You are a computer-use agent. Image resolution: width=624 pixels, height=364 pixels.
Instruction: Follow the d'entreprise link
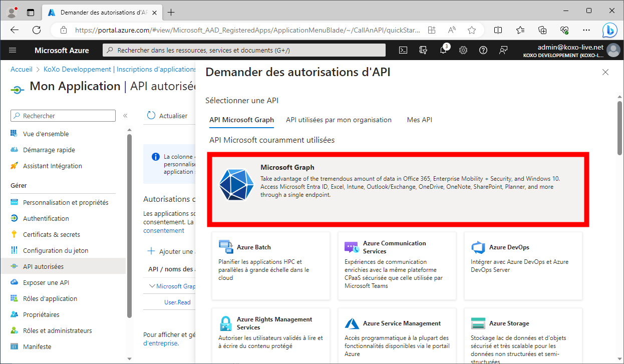(160, 343)
